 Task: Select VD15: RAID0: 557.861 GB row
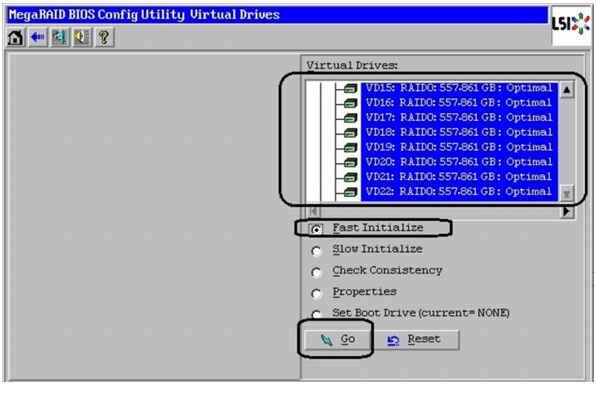pos(459,88)
